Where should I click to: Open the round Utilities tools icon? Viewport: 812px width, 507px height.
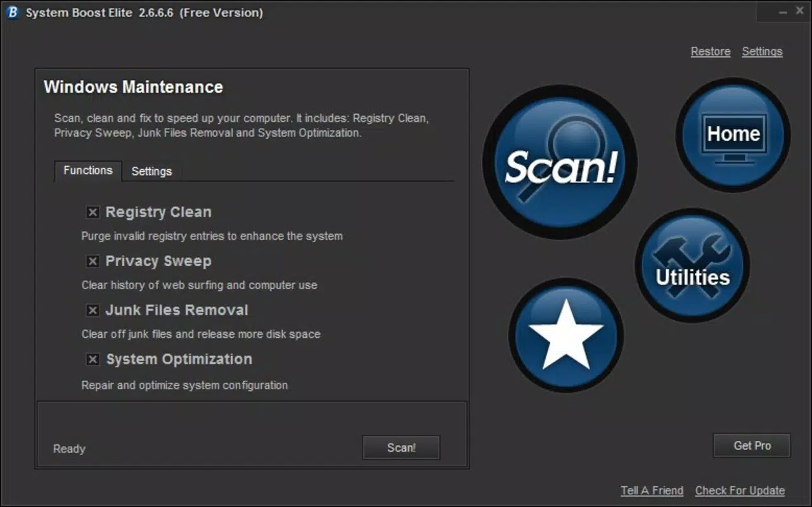692,266
